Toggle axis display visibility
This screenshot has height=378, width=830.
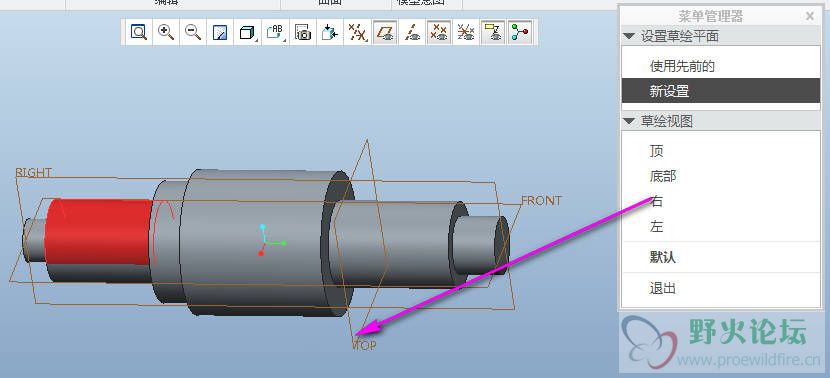click(412, 33)
